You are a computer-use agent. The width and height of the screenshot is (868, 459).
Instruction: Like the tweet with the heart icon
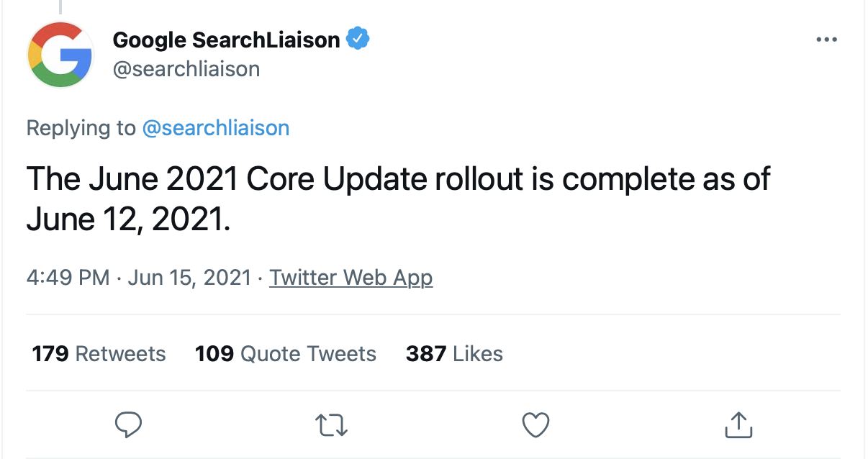tap(535, 424)
